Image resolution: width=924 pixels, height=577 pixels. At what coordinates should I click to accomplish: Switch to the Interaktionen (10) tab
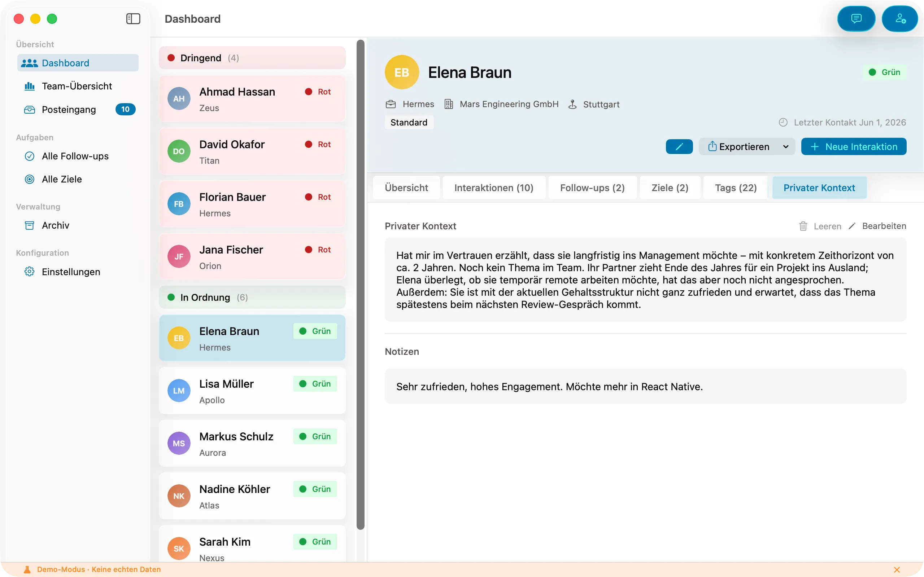[494, 188]
